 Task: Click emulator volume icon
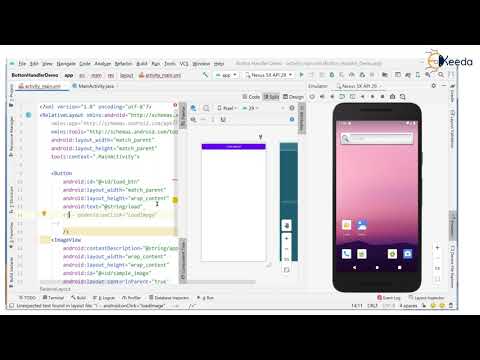(322, 97)
